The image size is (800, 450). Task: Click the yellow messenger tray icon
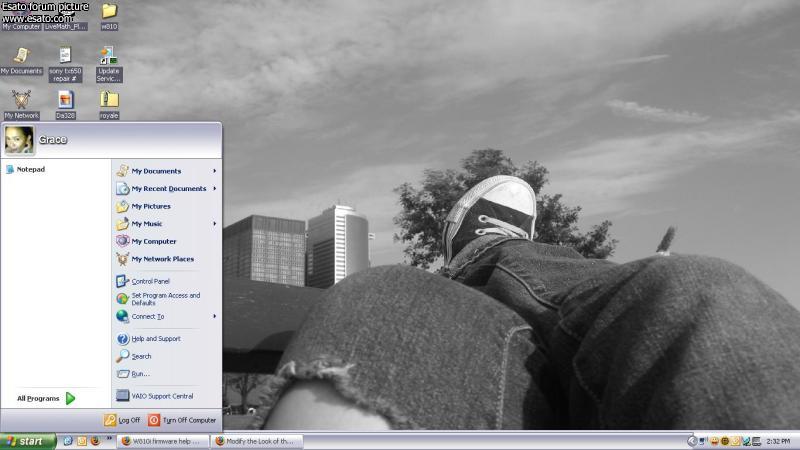coord(735,441)
